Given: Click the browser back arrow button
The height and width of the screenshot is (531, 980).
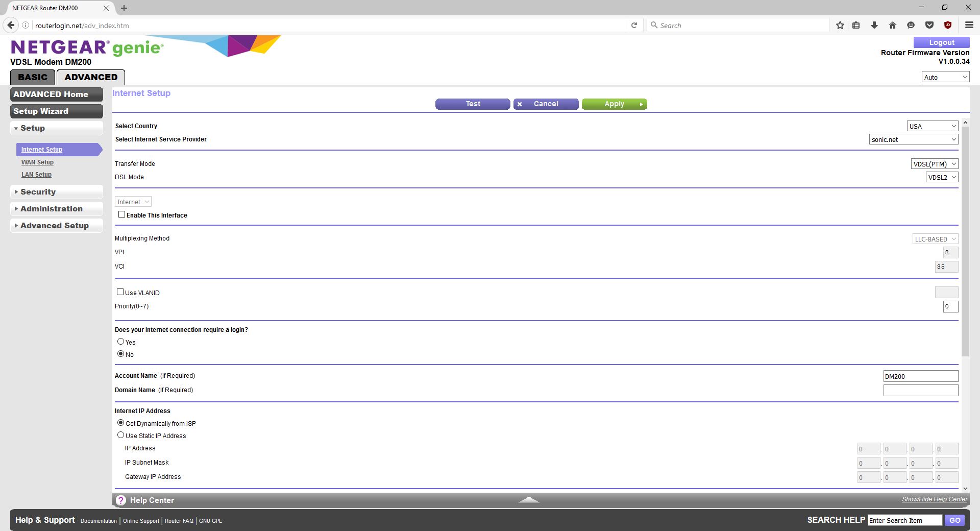Looking at the screenshot, I should pos(11,25).
